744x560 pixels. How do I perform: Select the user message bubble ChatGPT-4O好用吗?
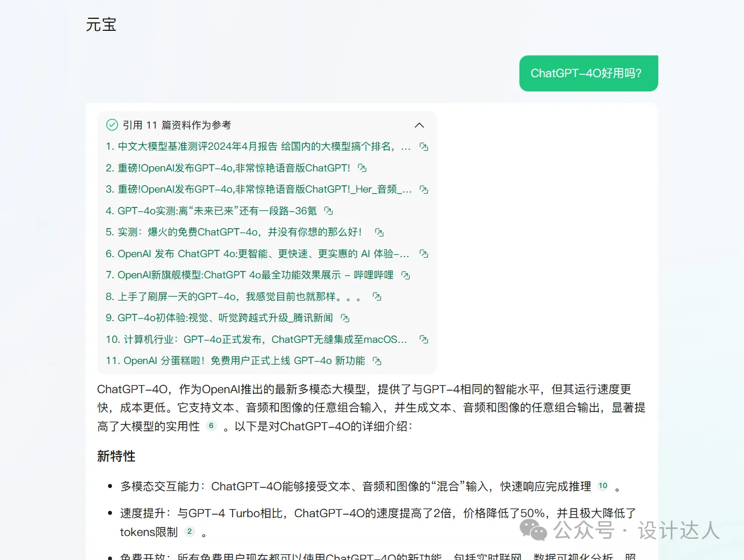(x=588, y=73)
